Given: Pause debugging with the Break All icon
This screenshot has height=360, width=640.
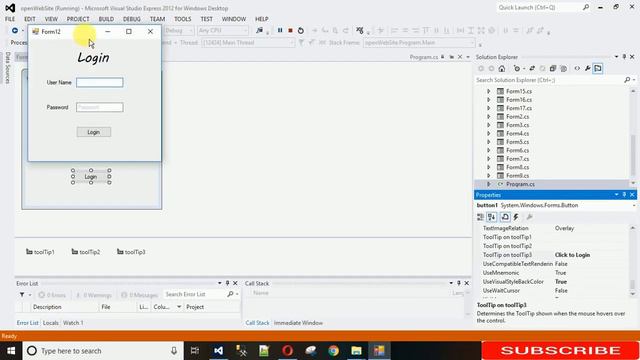Looking at the screenshot, I should tap(280, 30).
